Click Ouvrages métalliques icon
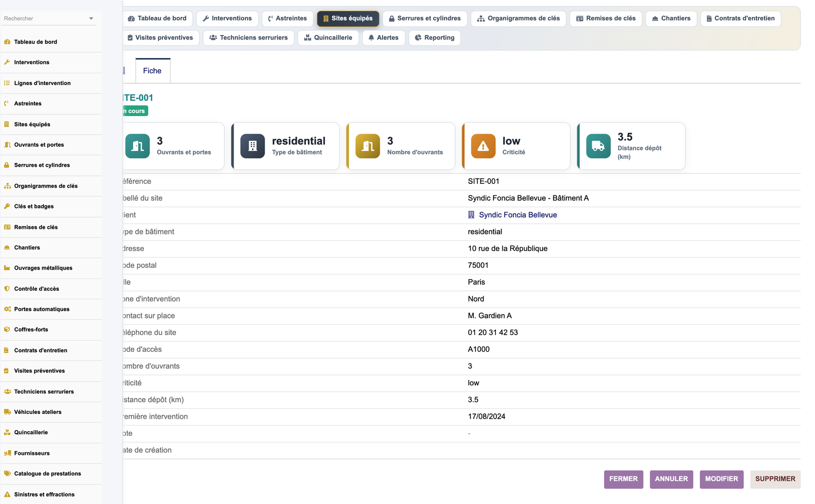This screenshot has width=815, height=504. [x=7, y=268]
